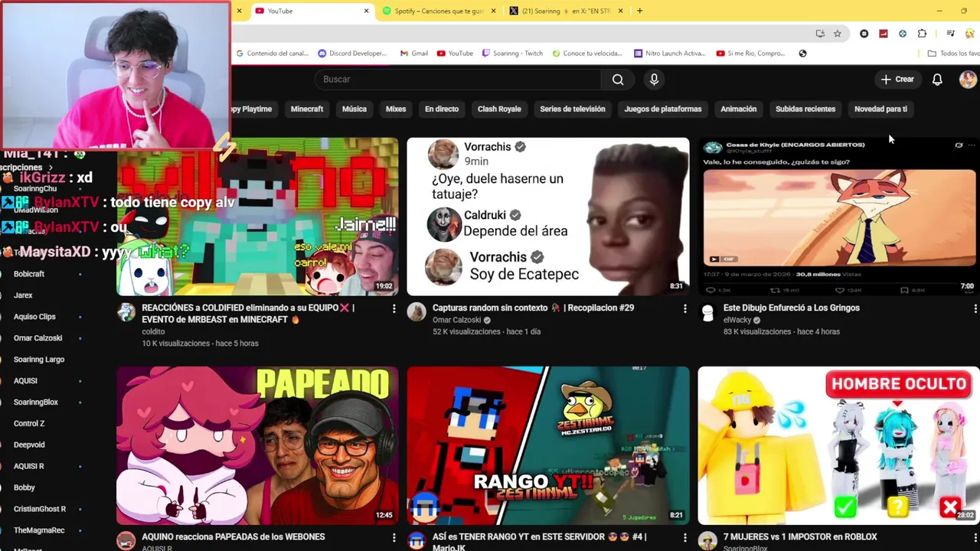Open options menu for the COLDIFIED reactions video
Screen dimensions: 980x551
click(x=394, y=308)
